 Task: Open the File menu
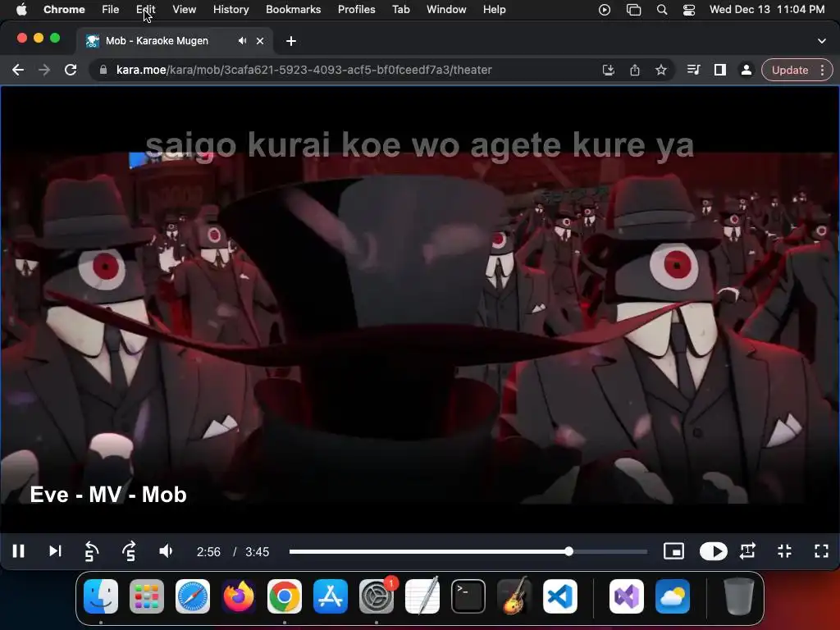coord(111,10)
